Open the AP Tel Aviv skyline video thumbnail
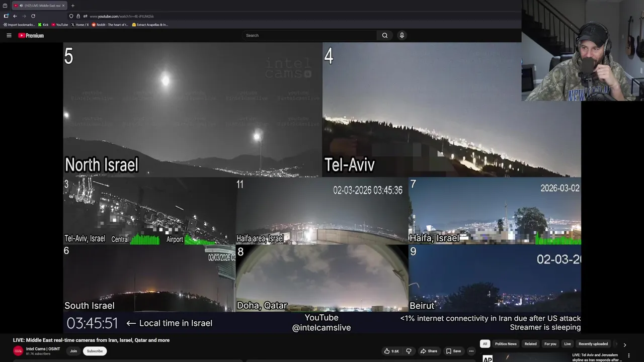The width and height of the screenshot is (644, 362). point(524,357)
